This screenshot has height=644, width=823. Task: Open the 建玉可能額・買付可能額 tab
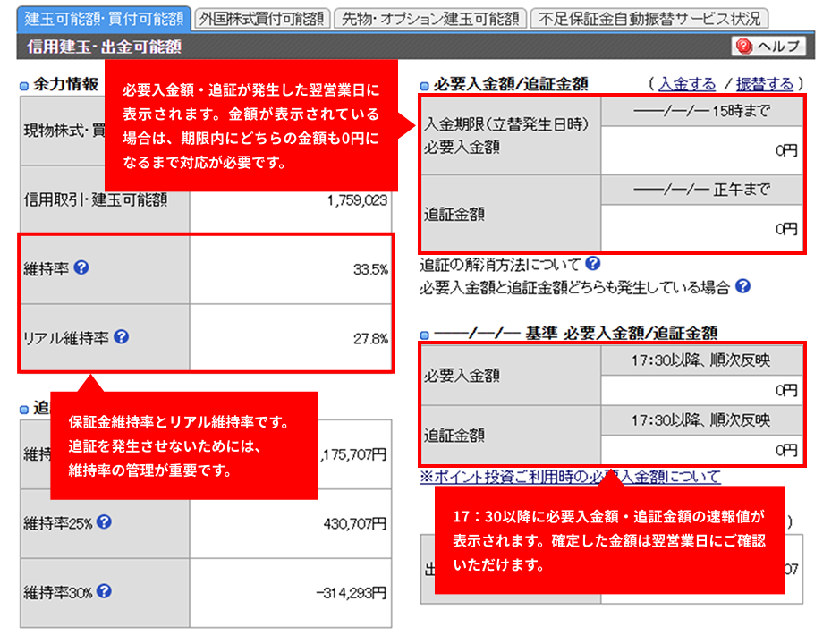coord(104,19)
